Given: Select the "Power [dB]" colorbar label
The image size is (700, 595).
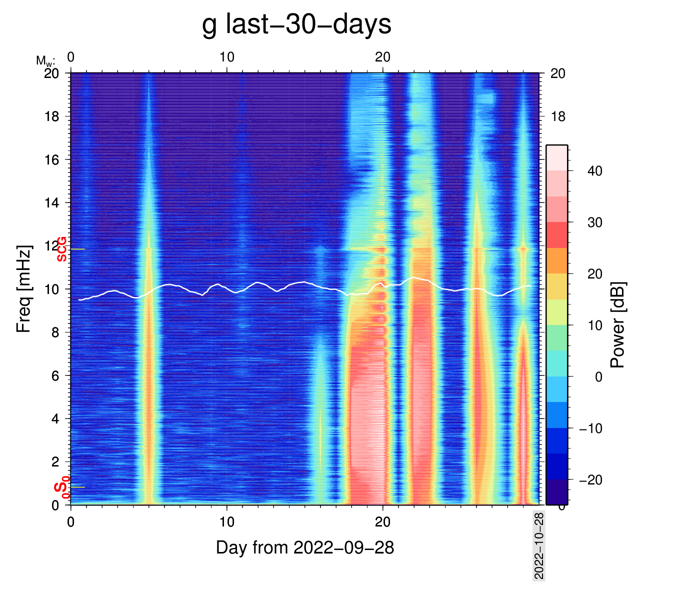Looking at the screenshot, I should click(x=618, y=325).
